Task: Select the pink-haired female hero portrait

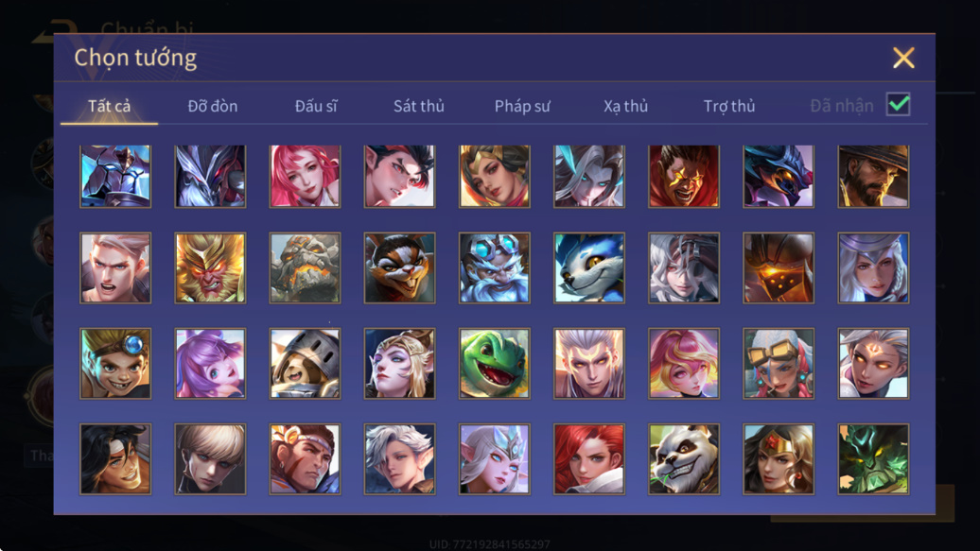Action: coord(305,176)
